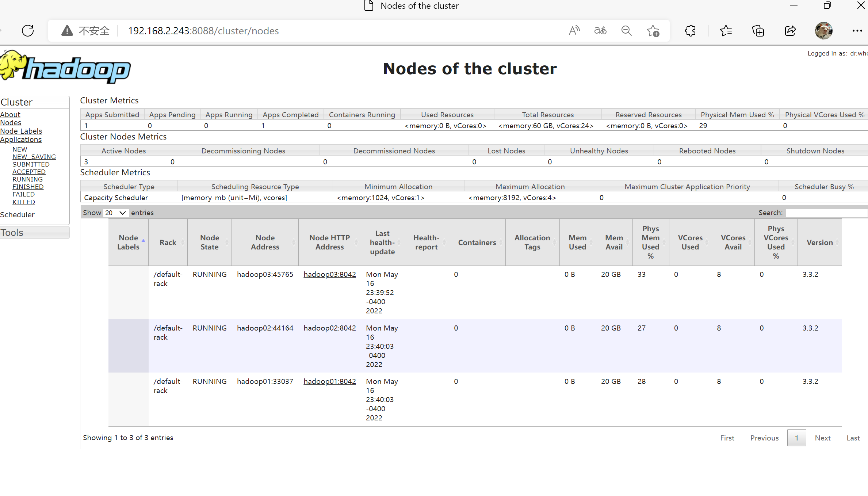Select RUNNING under Applications menu

coord(27,179)
